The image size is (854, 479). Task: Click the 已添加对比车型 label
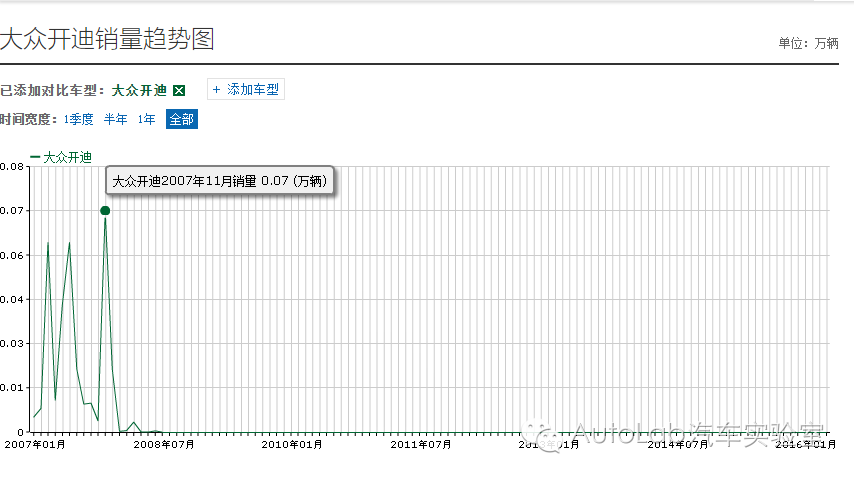pos(53,90)
